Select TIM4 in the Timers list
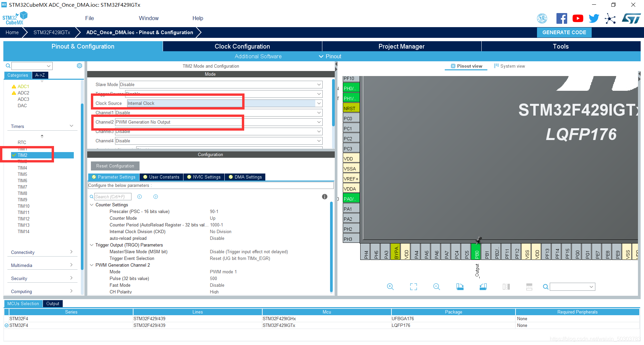644x345 pixels. click(22, 168)
